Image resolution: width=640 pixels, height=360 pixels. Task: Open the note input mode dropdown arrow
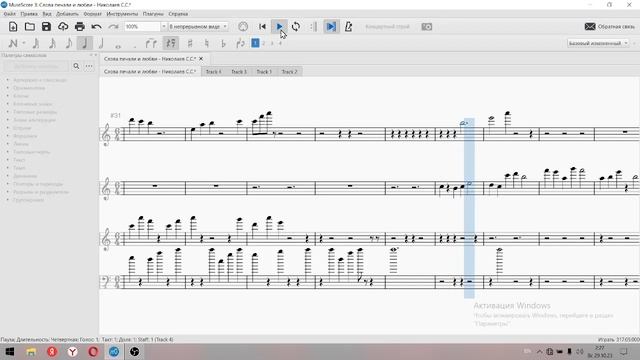point(24,43)
